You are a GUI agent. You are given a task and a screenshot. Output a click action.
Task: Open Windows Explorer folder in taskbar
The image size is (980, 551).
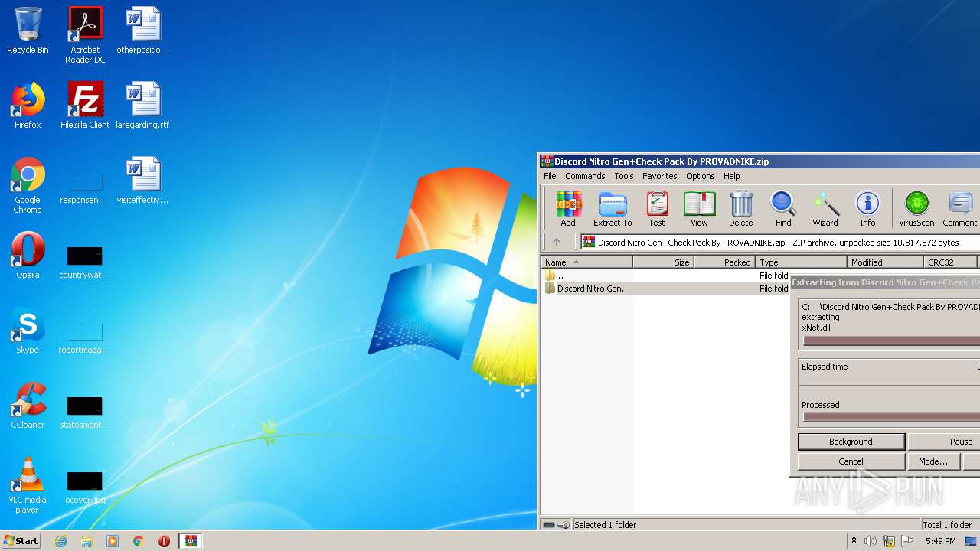[x=87, y=541]
